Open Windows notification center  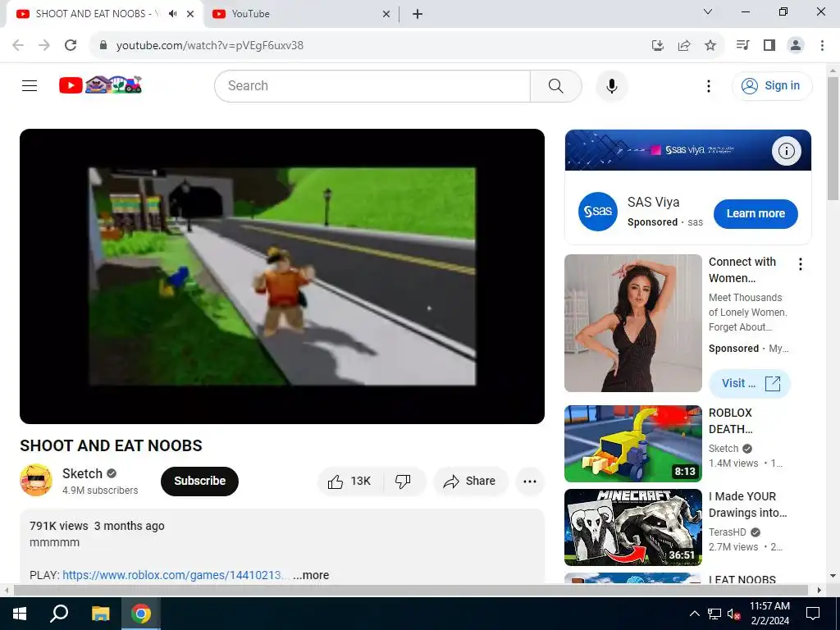[x=813, y=614]
